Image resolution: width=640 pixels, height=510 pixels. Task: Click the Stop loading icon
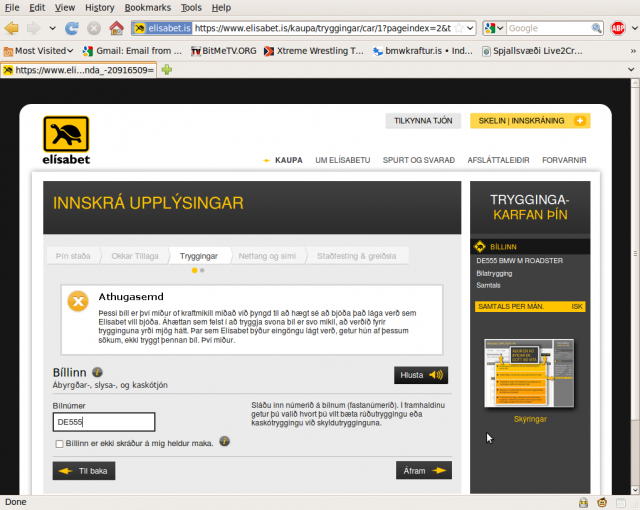tap(94, 28)
